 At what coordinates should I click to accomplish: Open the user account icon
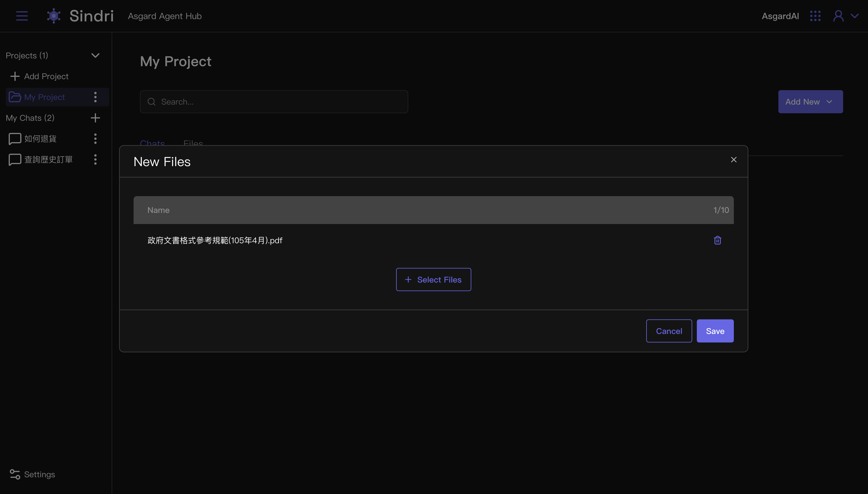[838, 16]
